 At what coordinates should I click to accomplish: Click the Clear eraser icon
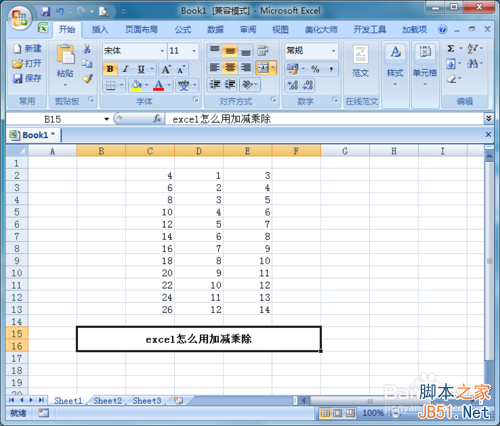[x=451, y=79]
